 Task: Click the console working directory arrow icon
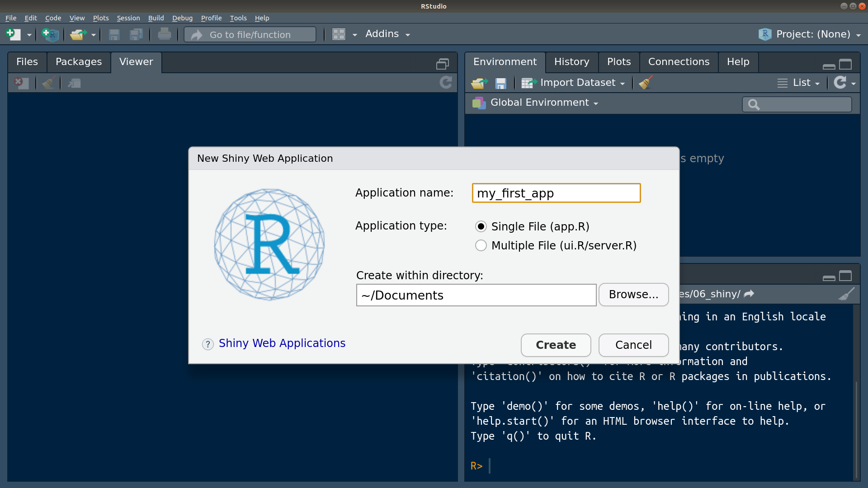(749, 294)
